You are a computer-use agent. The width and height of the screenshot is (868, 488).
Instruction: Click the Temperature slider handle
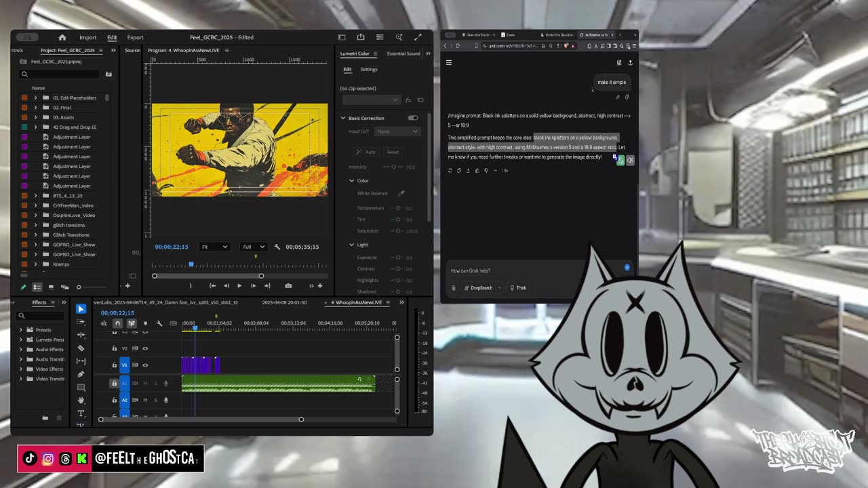398,208
